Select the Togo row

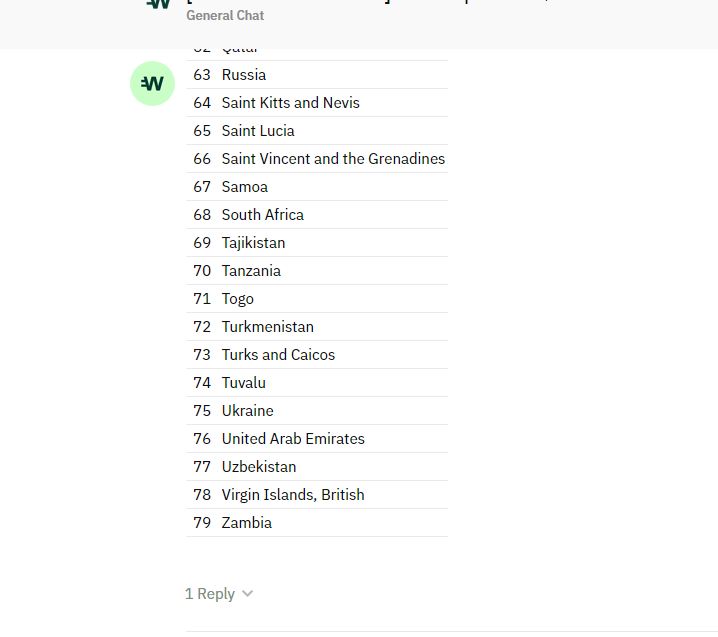(317, 299)
